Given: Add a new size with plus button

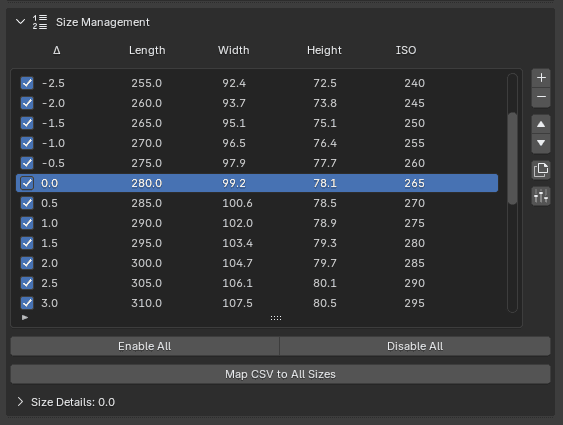Looking at the screenshot, I should tap(541, 78).
